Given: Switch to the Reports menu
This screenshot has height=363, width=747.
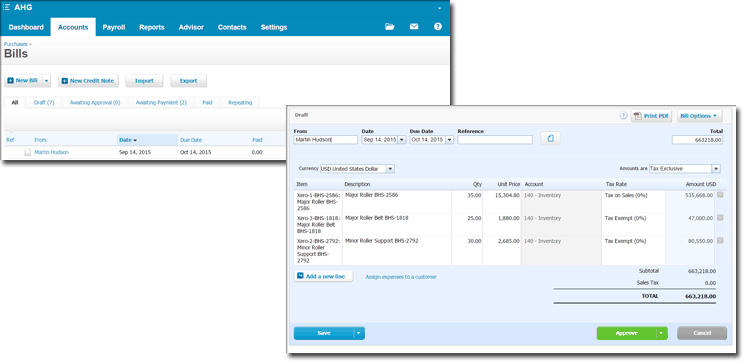Looking at the screenshot, I should pyautogui.click(x=151, y=27).
